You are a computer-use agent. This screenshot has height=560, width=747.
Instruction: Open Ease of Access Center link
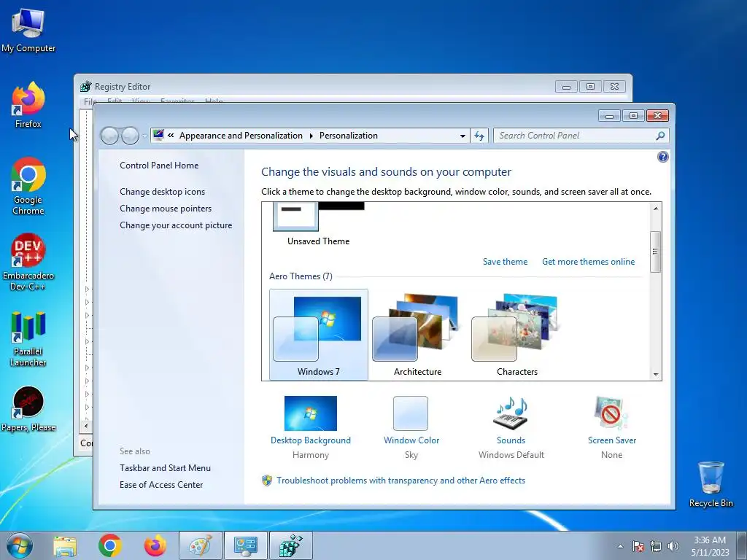click(161, 484)
